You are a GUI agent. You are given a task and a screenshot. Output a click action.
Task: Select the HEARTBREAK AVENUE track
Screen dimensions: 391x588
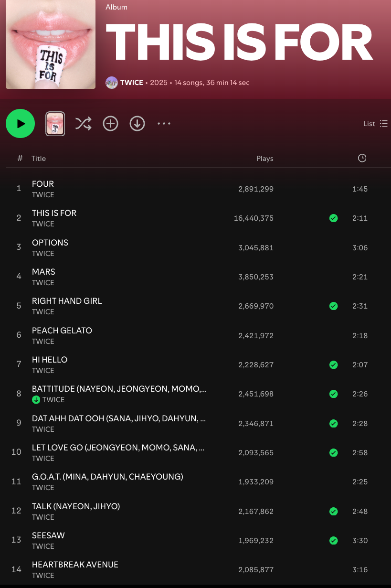[75, 565]
